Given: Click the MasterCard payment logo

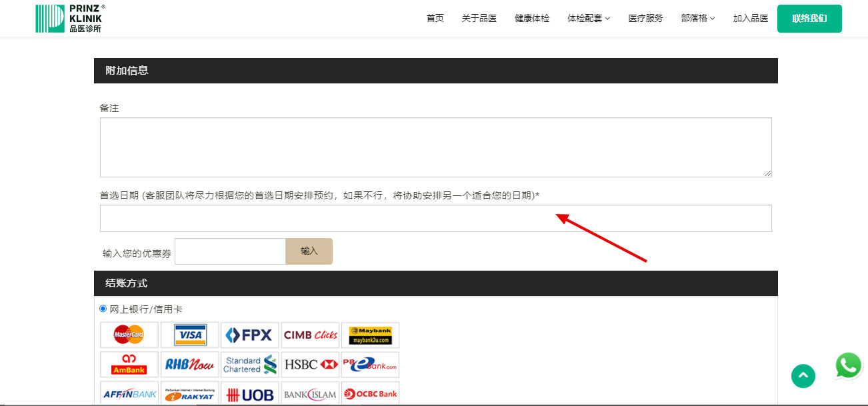Looking at the screenshot, I should (x=129, y=335).
